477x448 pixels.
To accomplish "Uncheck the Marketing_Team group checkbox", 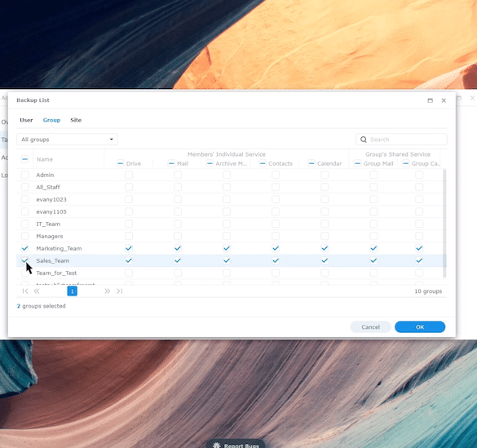I will (25, 248).
